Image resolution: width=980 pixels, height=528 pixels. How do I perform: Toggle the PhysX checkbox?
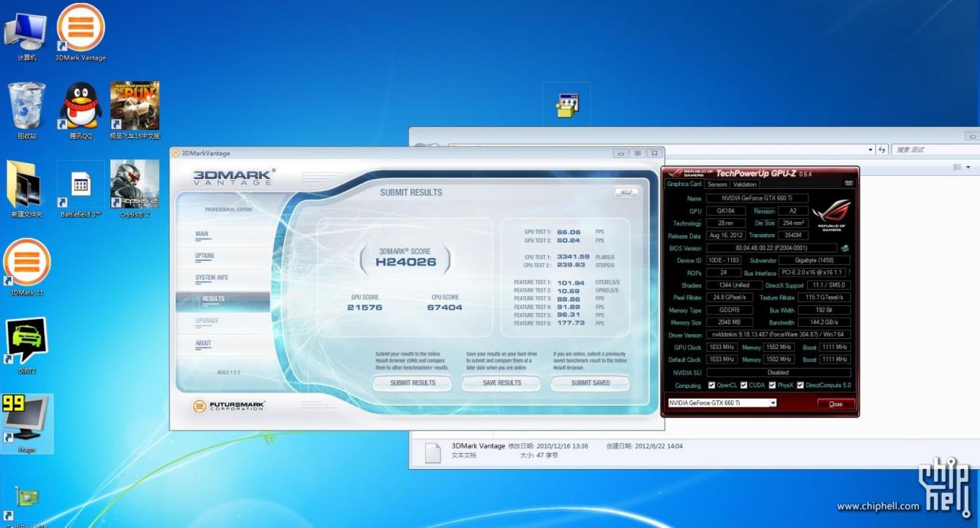point(773,385)
